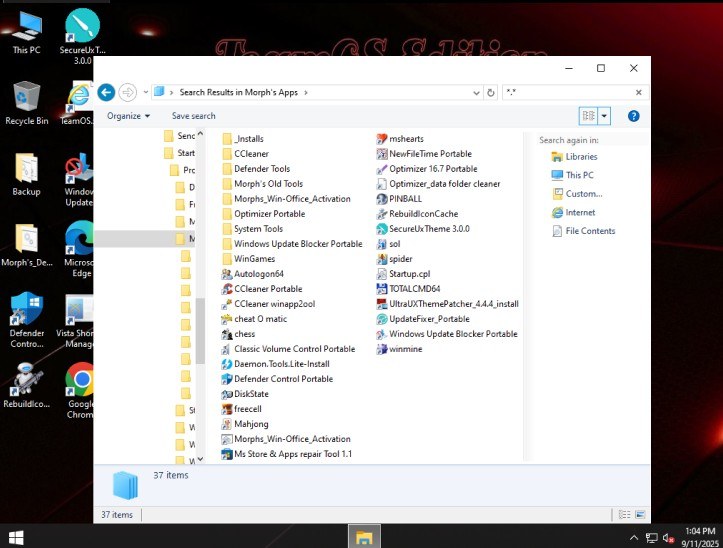Viewport: 723px width, 548px height.
Task: Search again on the Internet
Action: pos(574,213)
